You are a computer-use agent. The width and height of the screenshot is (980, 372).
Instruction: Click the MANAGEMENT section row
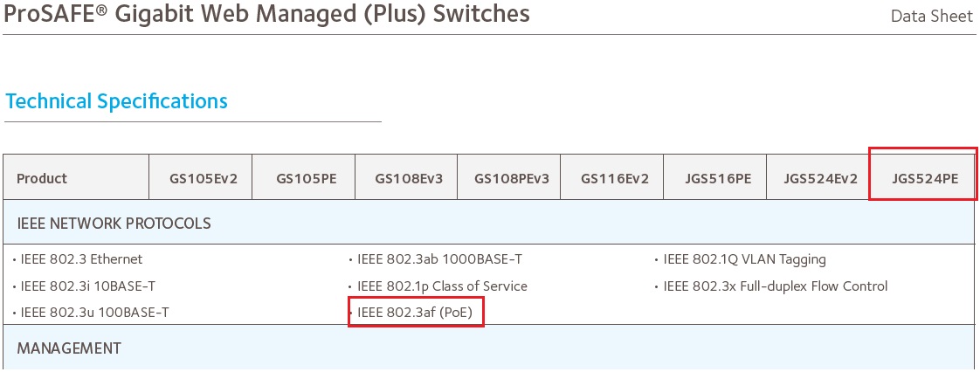pos(489,348)
